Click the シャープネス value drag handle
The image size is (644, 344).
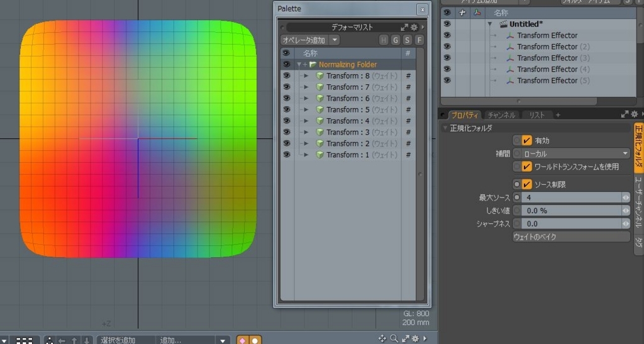[626, 224]
